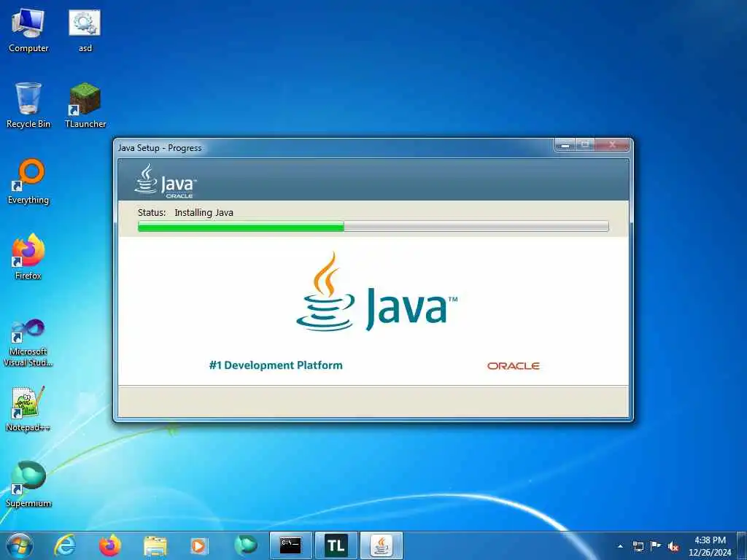The height and width of the screenshot is (560, 747).
Task: Click the muted volume tray icon
Action: click(673, 546)
